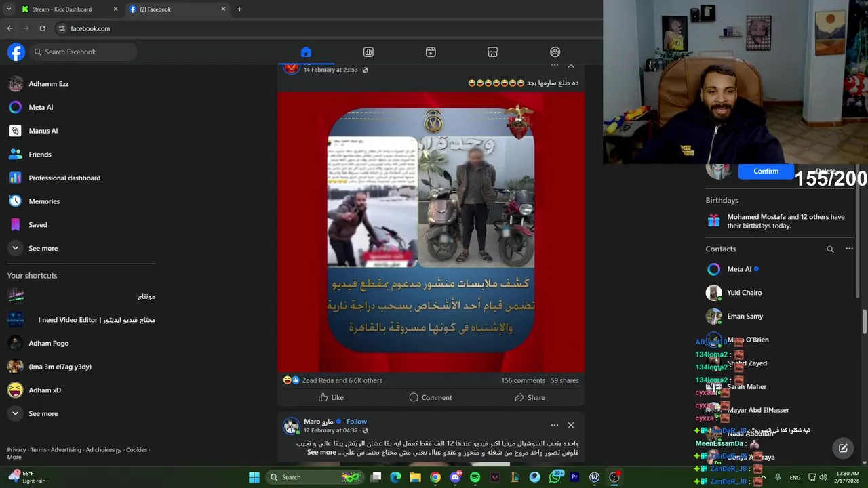The image size is (868, 488).
Task: Open File Explorer from the taskbar
Action: 415,477
